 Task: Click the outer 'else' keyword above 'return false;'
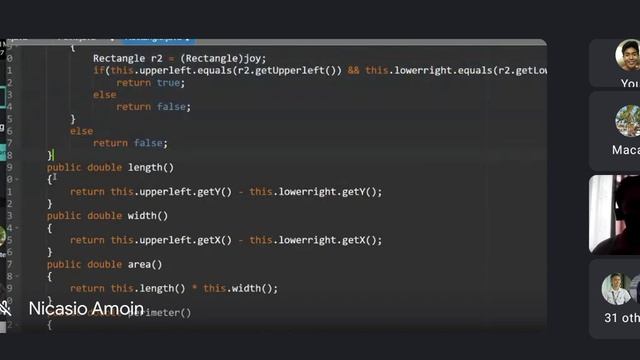(x=82, y=131)
